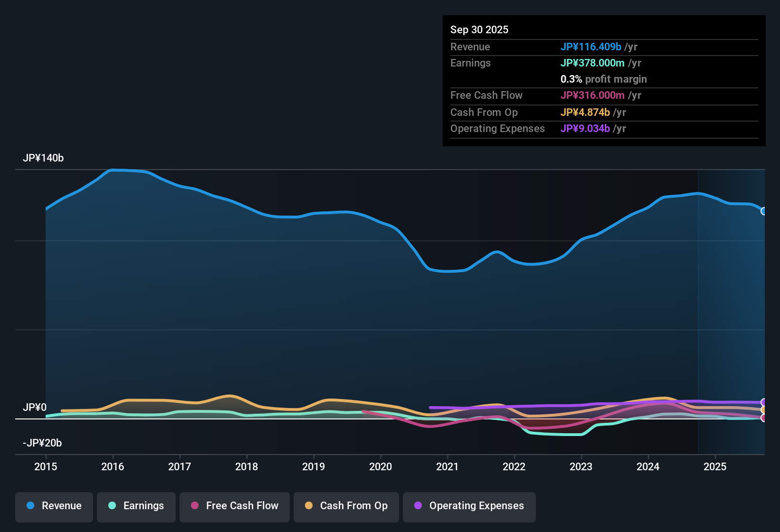Collapse the Free Cash Flow legend entry
Viewport: 780px width, 532px height.
point(234,507)
